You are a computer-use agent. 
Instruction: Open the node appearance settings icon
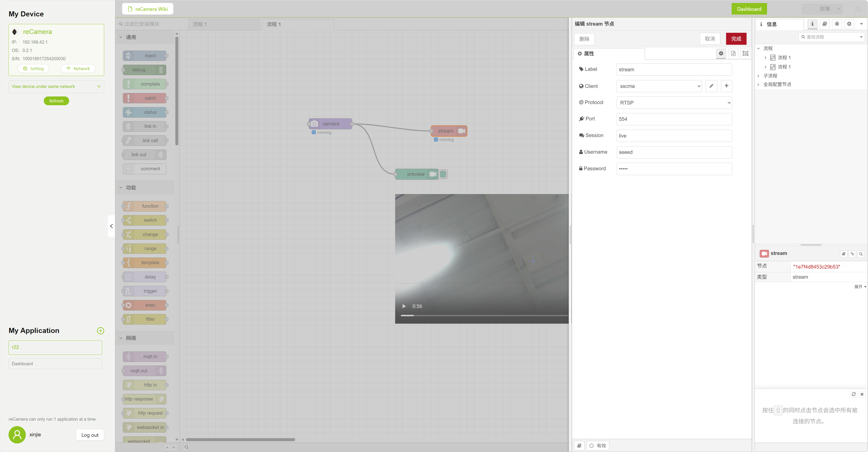pyautogui.click(x=745, y=54)
